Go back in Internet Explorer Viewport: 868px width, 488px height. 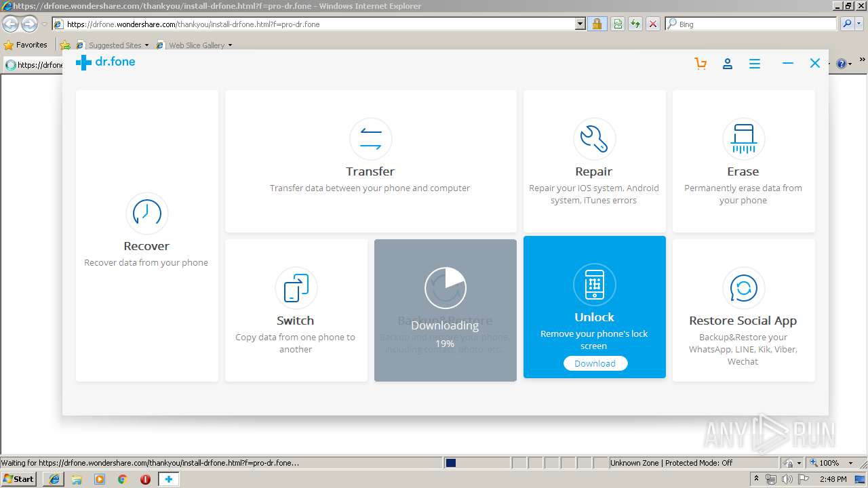pyautogui.click(x=11, y=24)
